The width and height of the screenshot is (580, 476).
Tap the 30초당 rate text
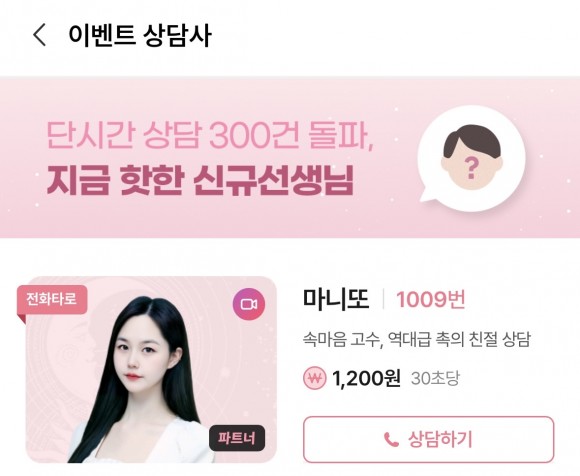coord(435,378)
